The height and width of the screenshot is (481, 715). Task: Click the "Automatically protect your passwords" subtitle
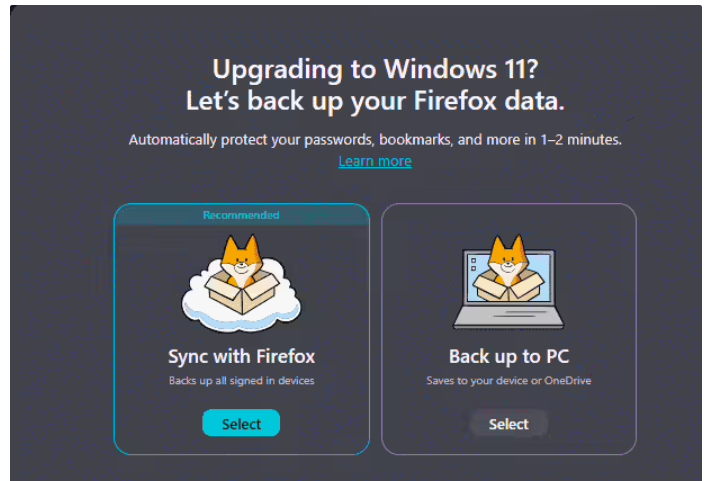pos(375,140)
